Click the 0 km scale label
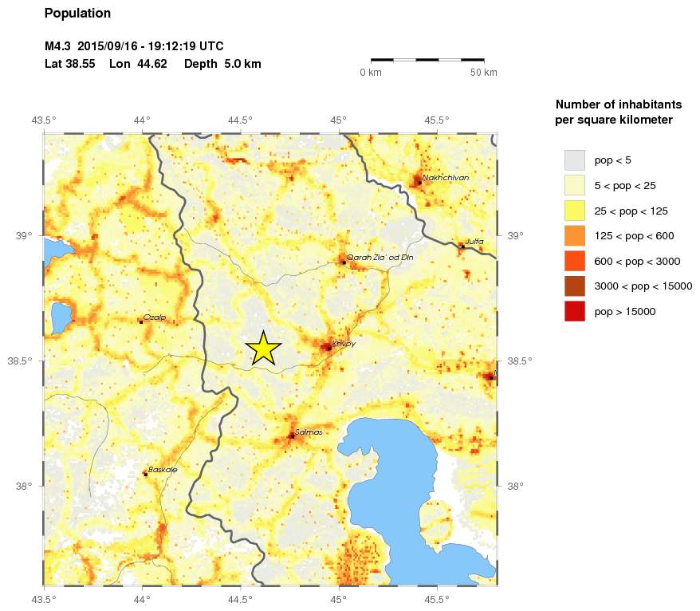The height and width of the screenshot is (611, 700). 371,73
